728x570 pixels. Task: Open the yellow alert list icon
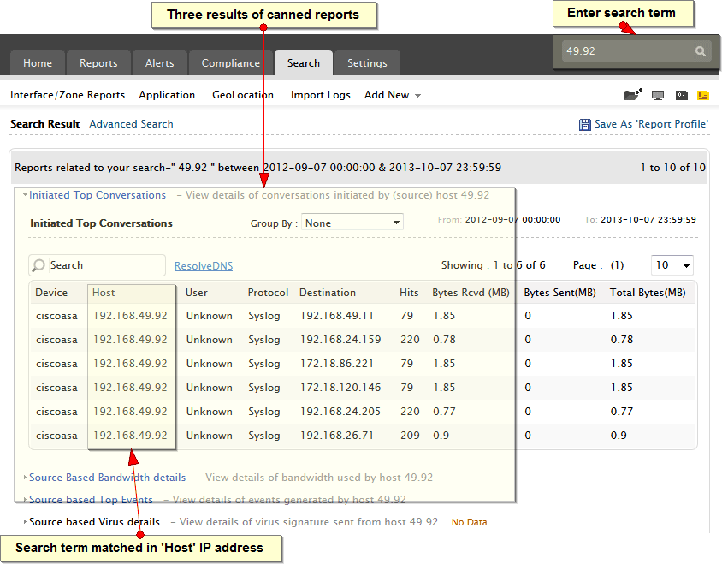pos(703,96)
